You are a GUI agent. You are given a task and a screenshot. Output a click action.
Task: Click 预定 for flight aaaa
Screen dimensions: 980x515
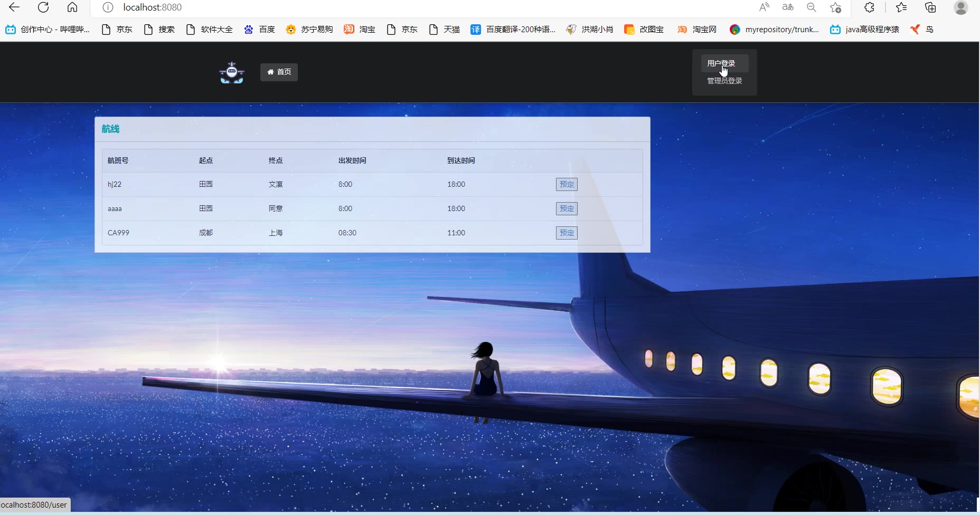coord(567,208)
